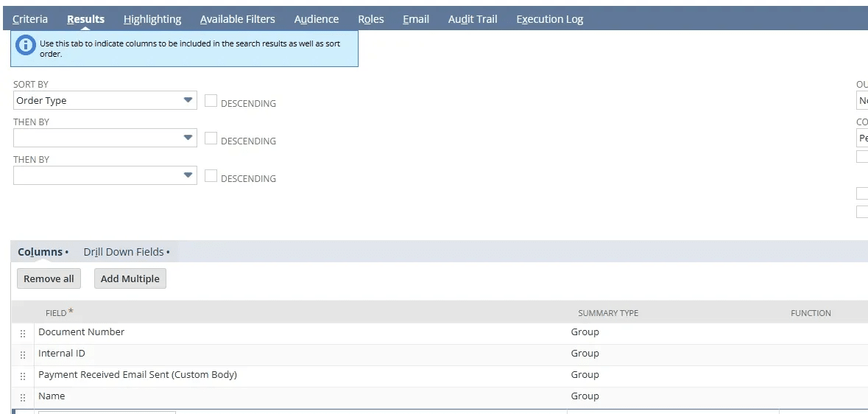Switch to the Criteria tab
Image resolution: width=868 pixels, height=414 pixels.
tap(30, 19)
